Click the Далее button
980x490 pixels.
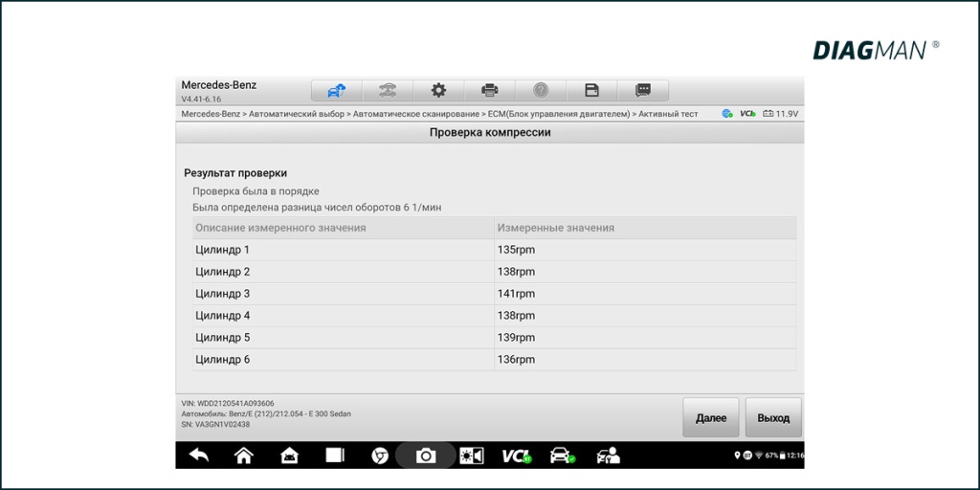(x=710, y=418)
